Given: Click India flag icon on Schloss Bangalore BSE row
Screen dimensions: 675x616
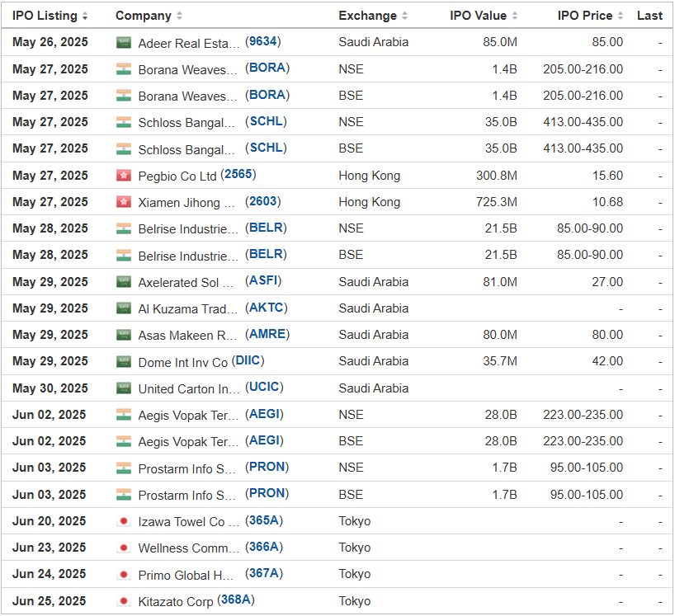Looking at the screenshot, I should [124, 149].
